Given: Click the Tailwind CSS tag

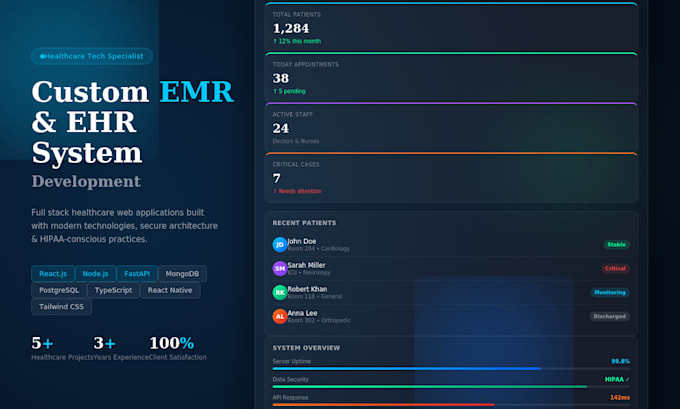Looking at the screenshot, I should point(61,307).
